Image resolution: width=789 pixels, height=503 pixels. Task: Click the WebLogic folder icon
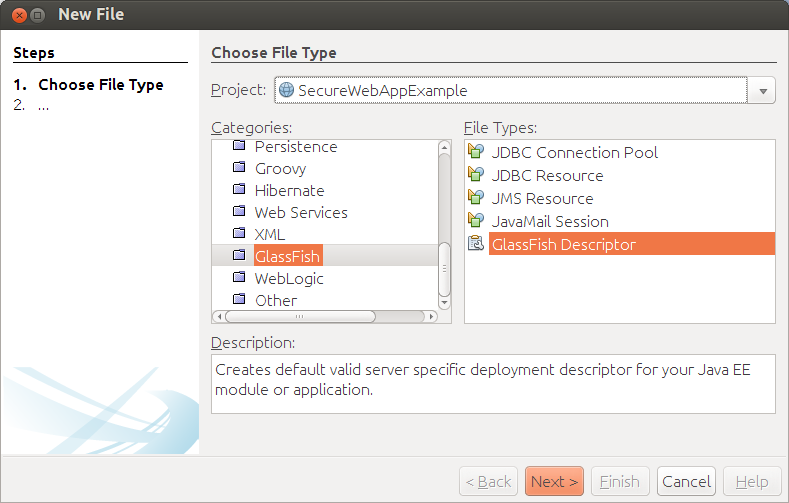[x=239, y=277]
